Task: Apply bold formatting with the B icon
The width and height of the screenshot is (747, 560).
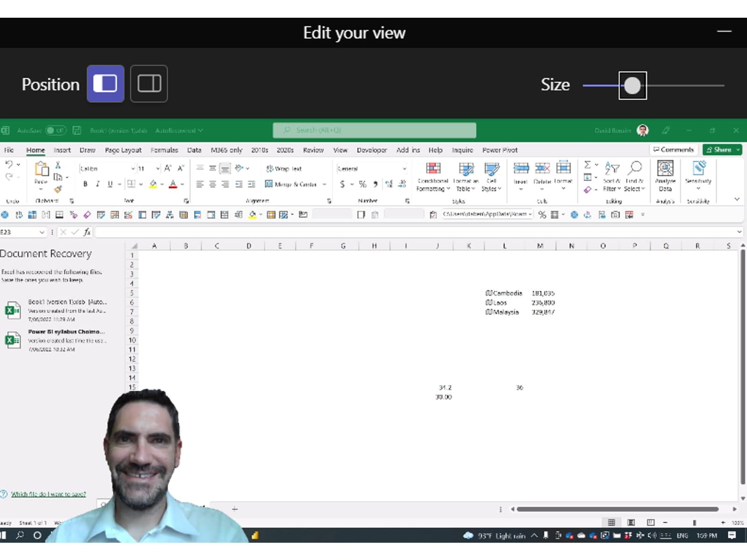Action: pyautogui.click(x=85, y=184)
